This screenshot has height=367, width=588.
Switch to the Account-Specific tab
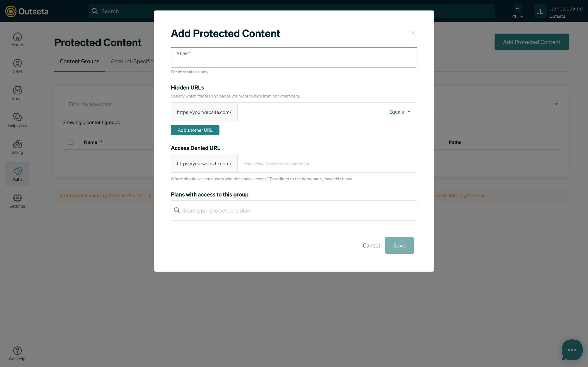pos(132,61)
